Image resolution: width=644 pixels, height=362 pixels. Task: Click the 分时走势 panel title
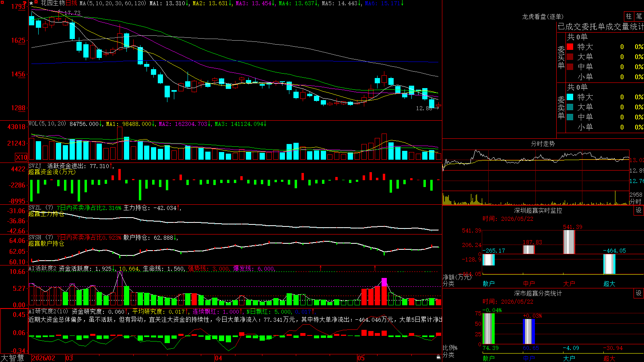[x=543, y=144]
